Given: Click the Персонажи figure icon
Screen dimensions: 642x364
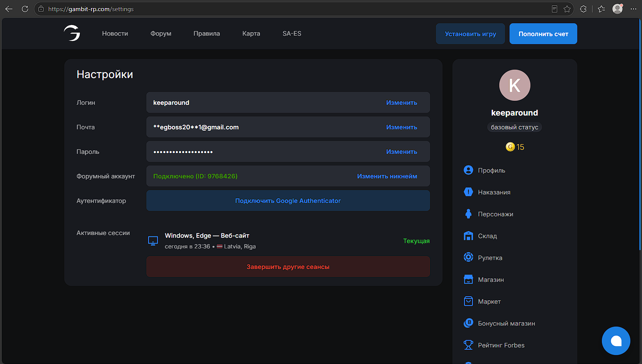Looking at the screenshot, I should click(468, 214).
